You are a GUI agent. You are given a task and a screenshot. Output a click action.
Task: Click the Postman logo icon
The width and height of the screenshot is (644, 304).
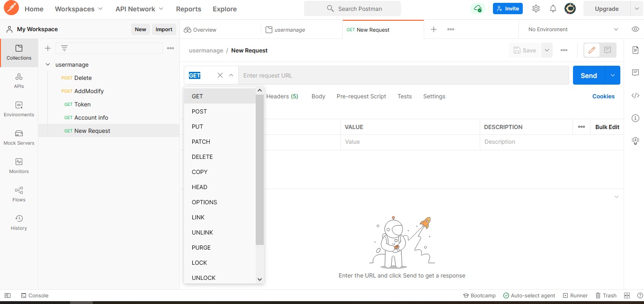click(12, 9)
